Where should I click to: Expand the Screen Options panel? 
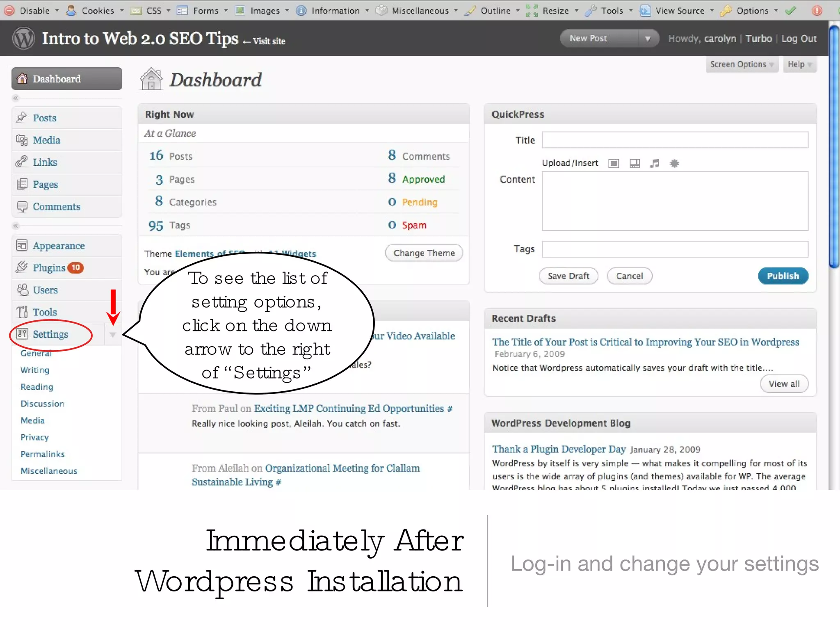pos(742,64)
